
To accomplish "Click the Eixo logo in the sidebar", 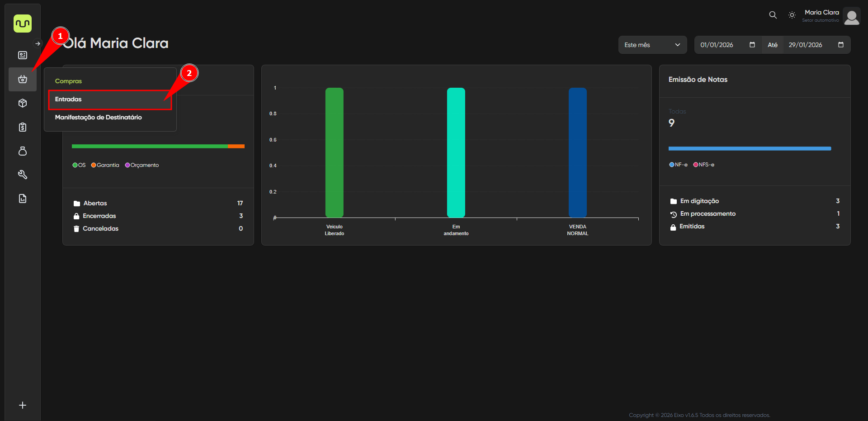I will (x=23, y=24).
